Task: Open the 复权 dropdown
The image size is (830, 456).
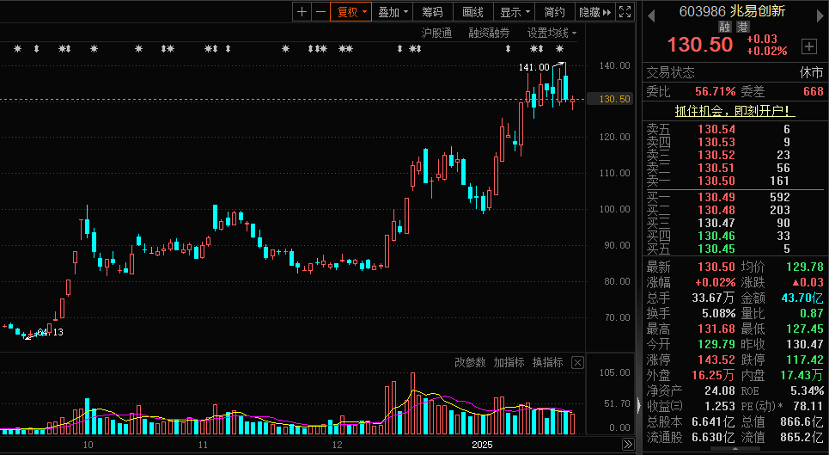Action: click(352, 12)
